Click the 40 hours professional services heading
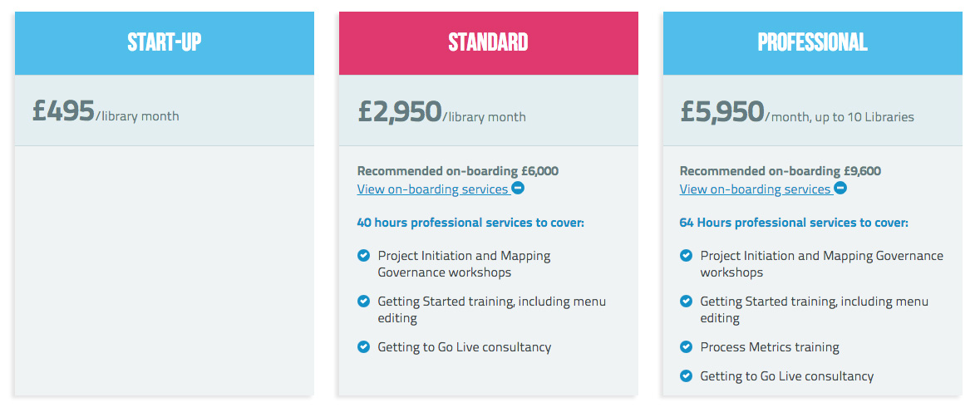The width and height of the screenshot is (980, 417). coord(470,223)
